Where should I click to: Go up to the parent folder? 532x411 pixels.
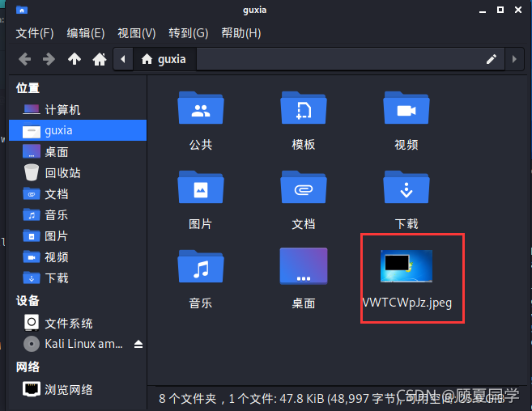(x=74, y=59)
